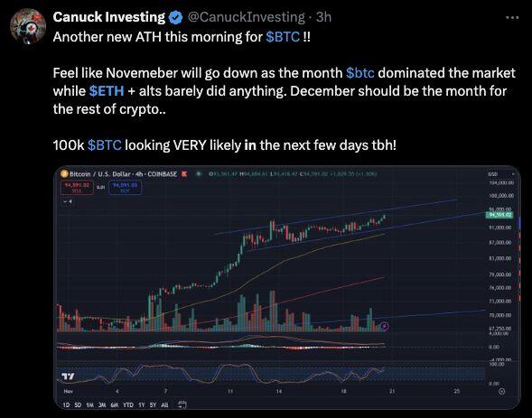Image resolution: width=532 pixels, height=418 pixels.
Task: Open the @CanuckInvesting handle link
Action: point(246,17)
